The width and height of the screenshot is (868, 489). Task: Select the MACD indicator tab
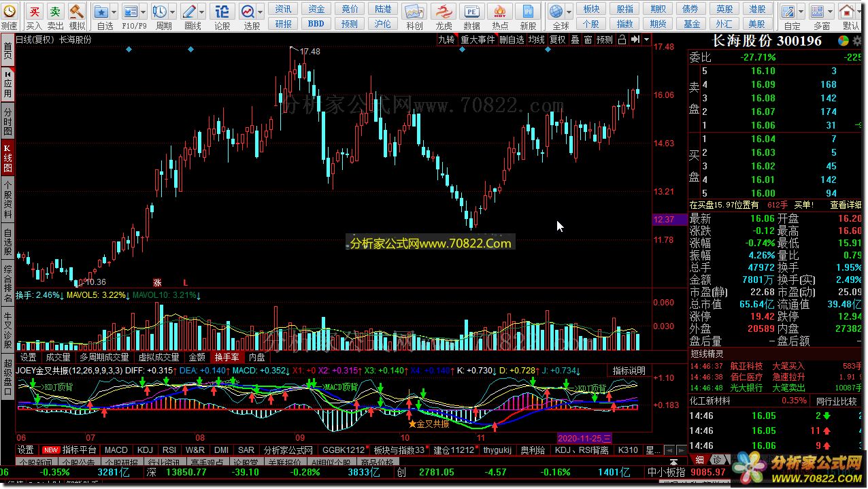click(116, 450)
